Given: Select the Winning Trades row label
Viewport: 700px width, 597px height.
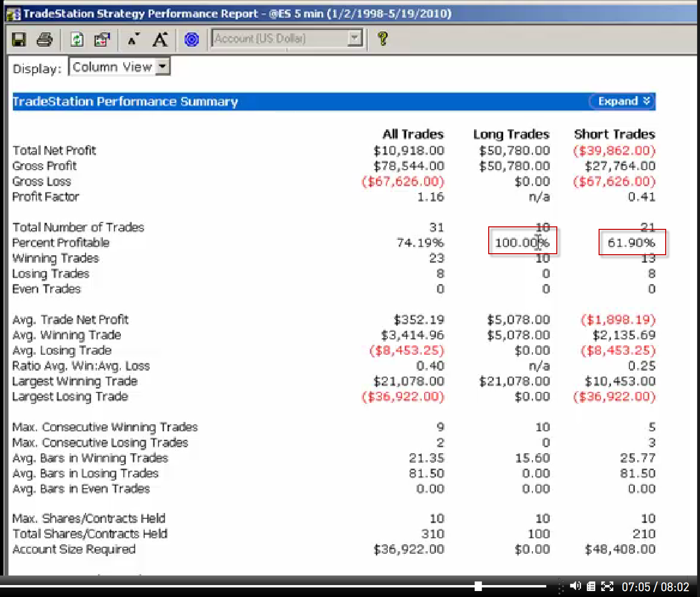Looking at the screenshot, I should click(56, 258).
